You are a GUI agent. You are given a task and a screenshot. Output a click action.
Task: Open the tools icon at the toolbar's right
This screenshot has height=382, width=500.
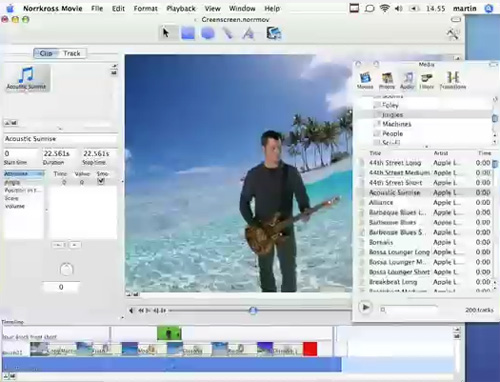pos(453,33)
